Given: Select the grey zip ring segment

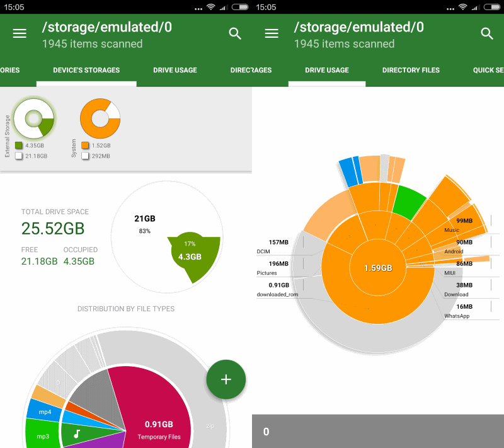Looking at the screenshot, I should 210,425.
